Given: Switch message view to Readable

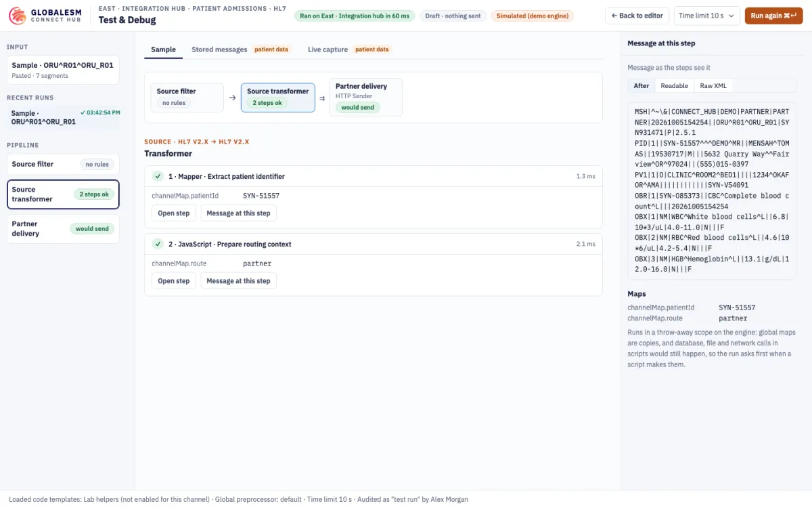Looking at the screenshot, I should point(675,85).
